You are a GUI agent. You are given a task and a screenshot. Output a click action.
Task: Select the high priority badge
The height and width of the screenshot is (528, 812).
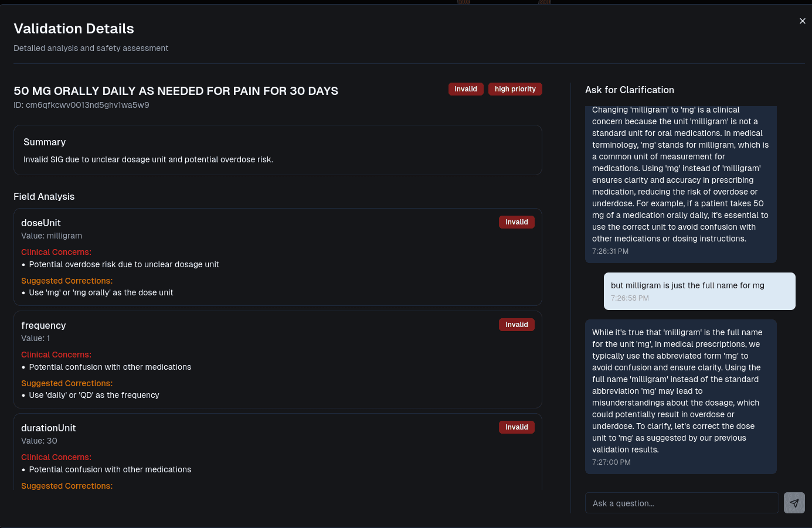515,88
